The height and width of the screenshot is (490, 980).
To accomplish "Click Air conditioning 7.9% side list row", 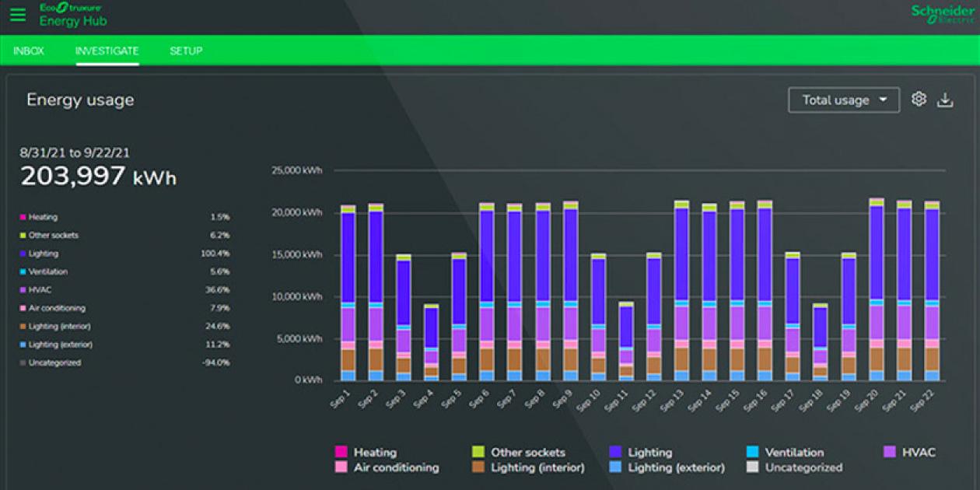I will [x=124, y=308].
